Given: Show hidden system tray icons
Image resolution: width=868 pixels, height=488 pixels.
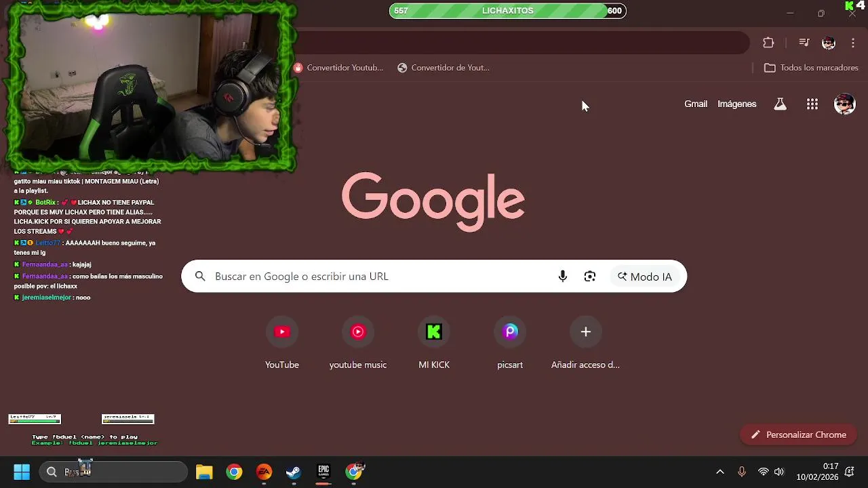Looking at the screenshot, I should (x=720, y=472).
